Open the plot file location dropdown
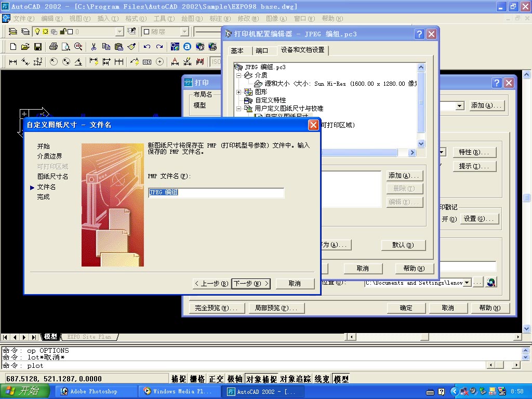This screenshot has width=532, height=399. pos(467,282)
